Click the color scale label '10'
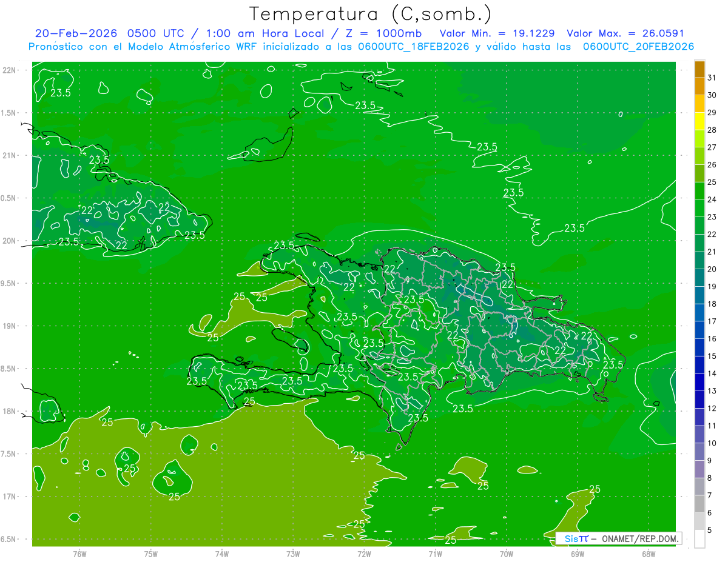 pos(712,443)
